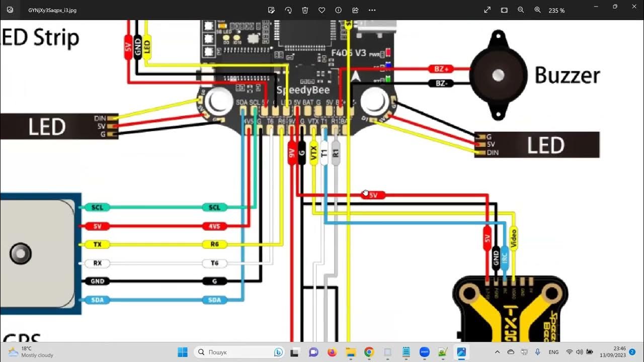The width and height of the screenshot is (644, 362).
Task: Open Zoom app from the taskbar
Action: click(x=424, y=352)
